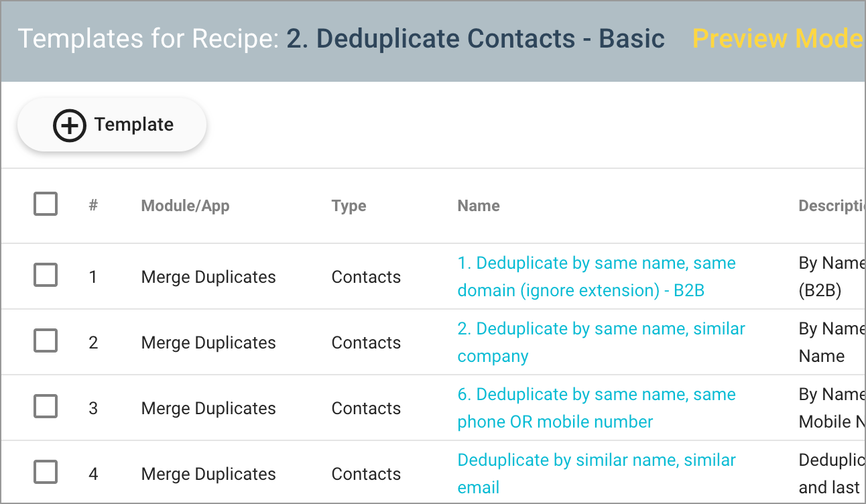This screenshot has height=504, width=866.
Task: Click the Type column header
Action: pyautogui.click(x=349, y=206)
